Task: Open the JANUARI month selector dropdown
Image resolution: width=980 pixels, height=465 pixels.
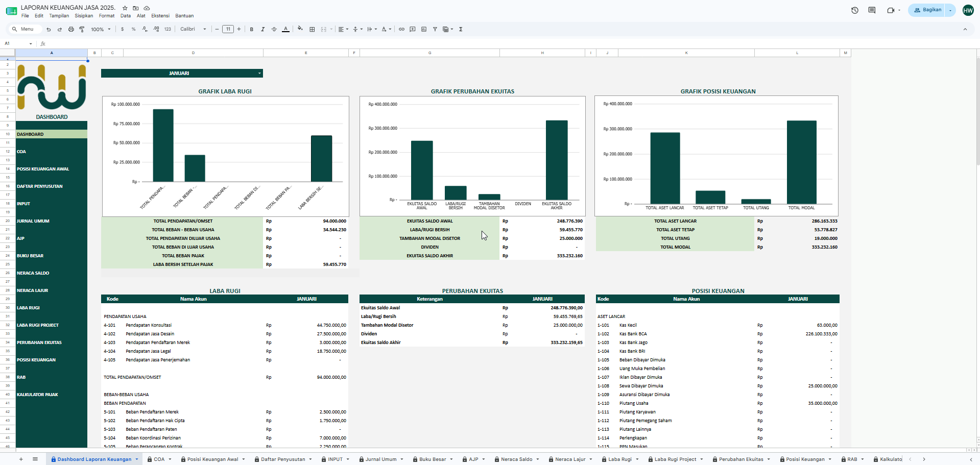Action: pos(259,74)
